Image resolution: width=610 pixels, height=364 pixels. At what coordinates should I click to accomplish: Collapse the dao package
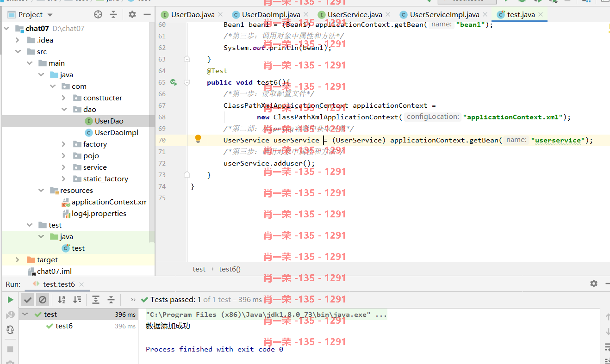tap(64, 110)
